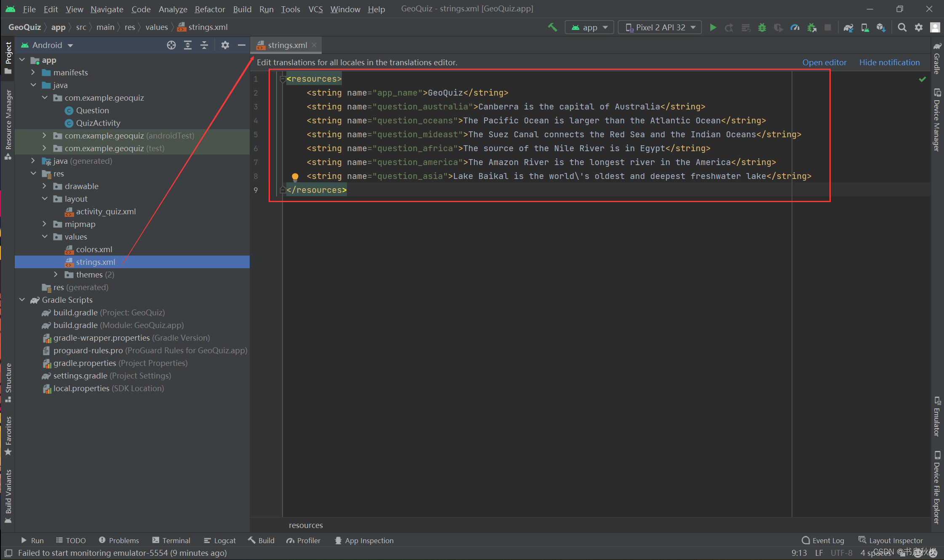This screenshot has width=944, height=560.
Task: Run the app using the green Run button
Action: click(x=713, y=27)
